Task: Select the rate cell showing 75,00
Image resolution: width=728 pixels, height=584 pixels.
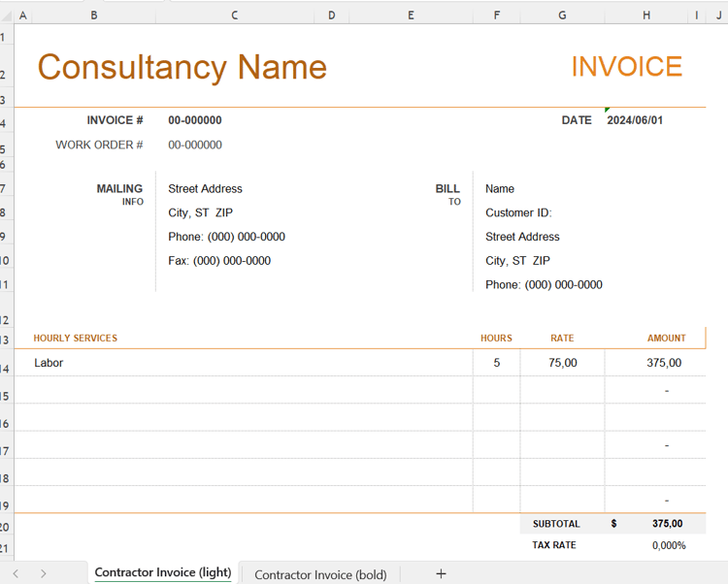Action: [x=562, y=363]
